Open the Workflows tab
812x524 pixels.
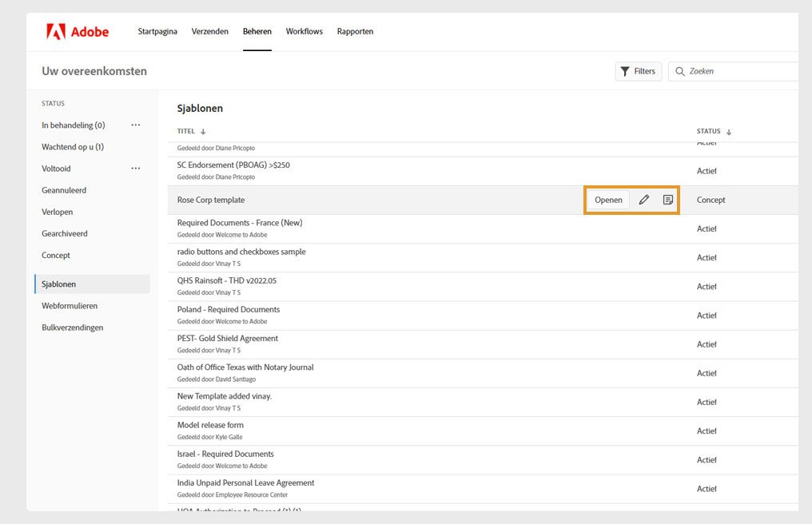pos(304,32)
